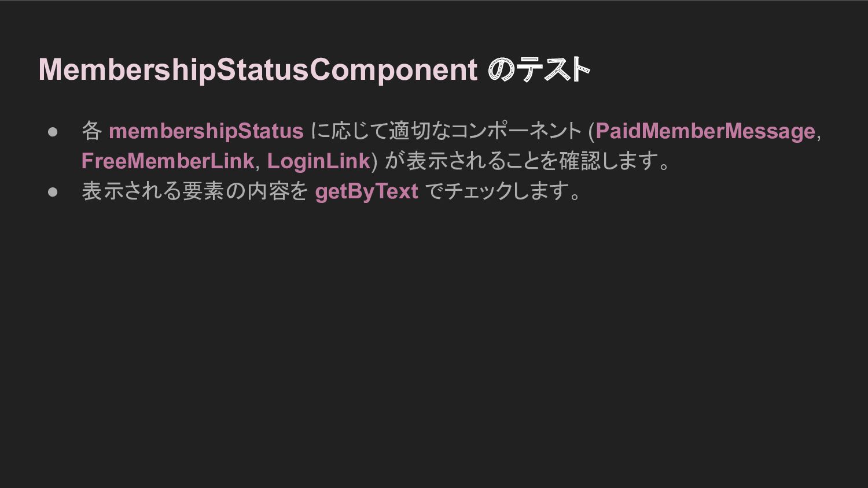Click the PaidMemberMessage highlighted term
Image resolution: width=868 pixels, height=488 pixels.
pyautogui.click(x=705, y=131)
